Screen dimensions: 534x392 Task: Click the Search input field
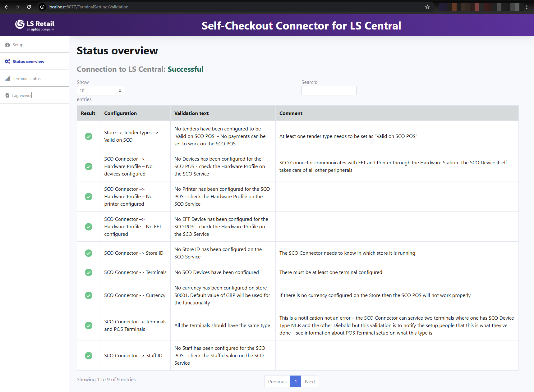[x=329, y=91]
